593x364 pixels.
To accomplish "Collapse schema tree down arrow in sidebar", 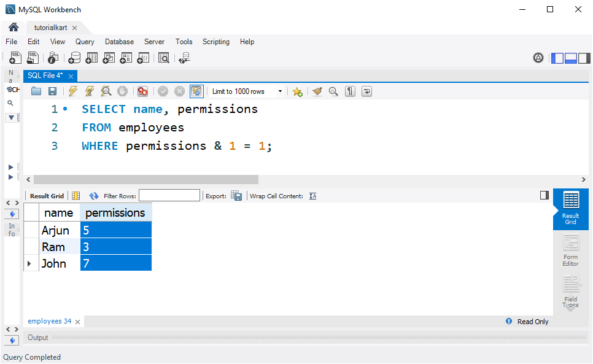I will click(x=11, y=118).
